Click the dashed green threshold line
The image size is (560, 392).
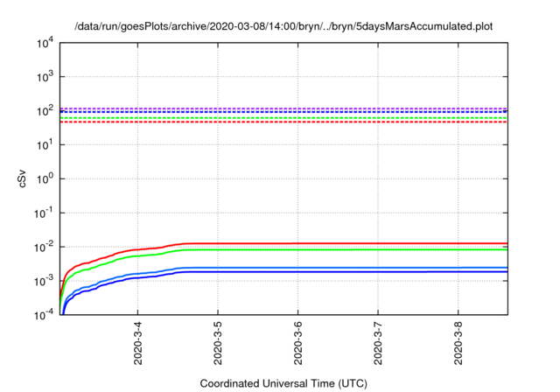coord(283,118)
